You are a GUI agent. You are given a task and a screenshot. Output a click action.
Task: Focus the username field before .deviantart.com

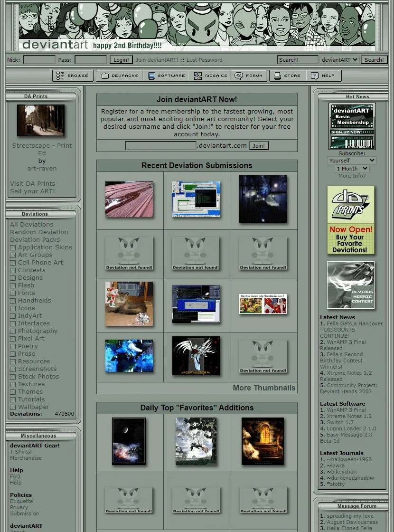[x=161, y=145]
